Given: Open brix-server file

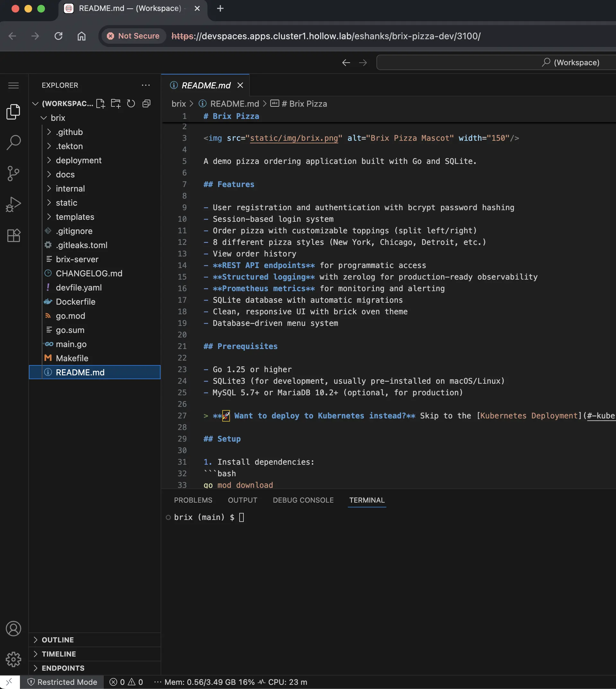Looking at the screenshot, I should (x=95, y=259).
